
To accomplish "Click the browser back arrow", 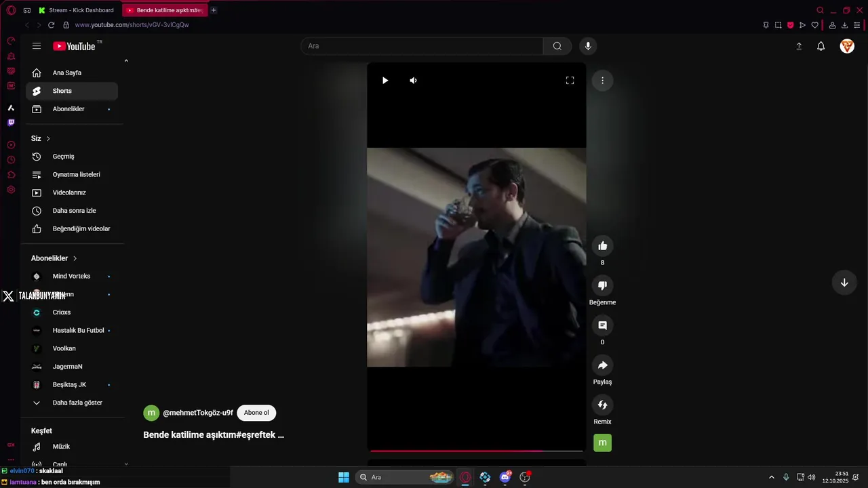I will (27, 25).
